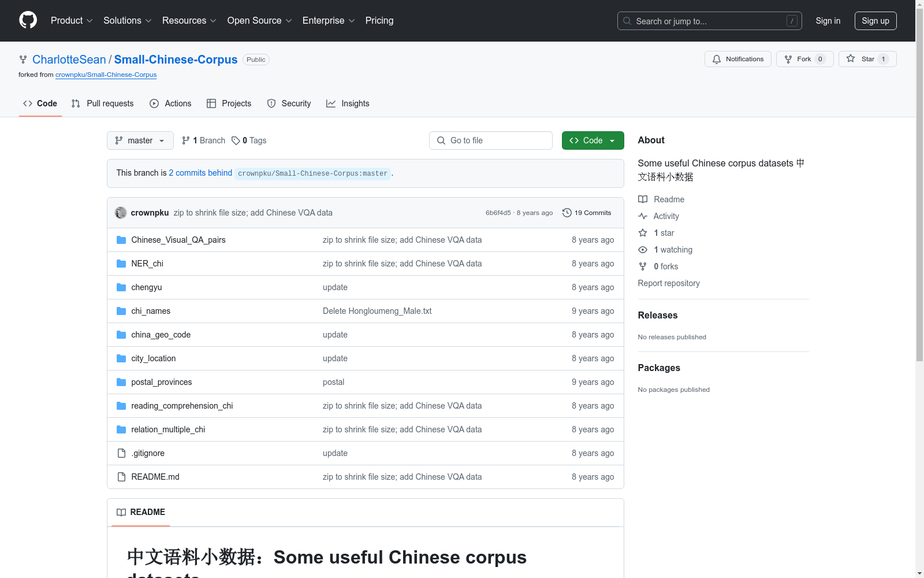Open the Small-Chinese-Corpus repository name link
Image resolution: width=924 pixels, height=578 pixels.
(x=176, y=60)
